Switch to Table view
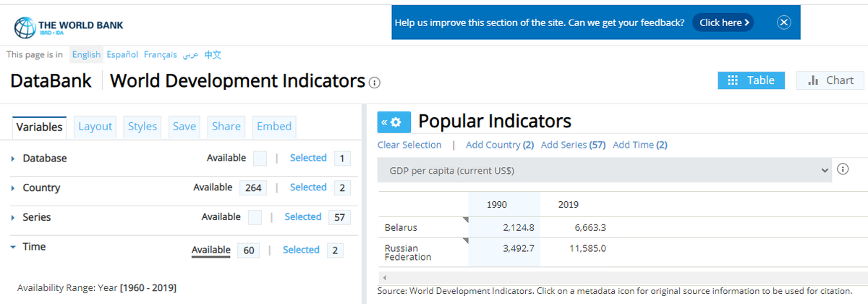 (x=751, y=80)
